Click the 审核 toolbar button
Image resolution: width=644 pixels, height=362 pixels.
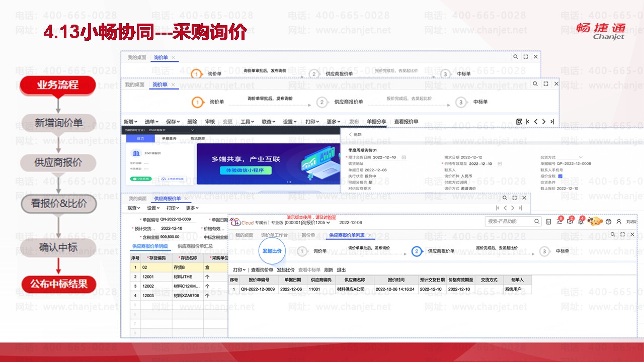pyautogui.click(x=210, y=122)
